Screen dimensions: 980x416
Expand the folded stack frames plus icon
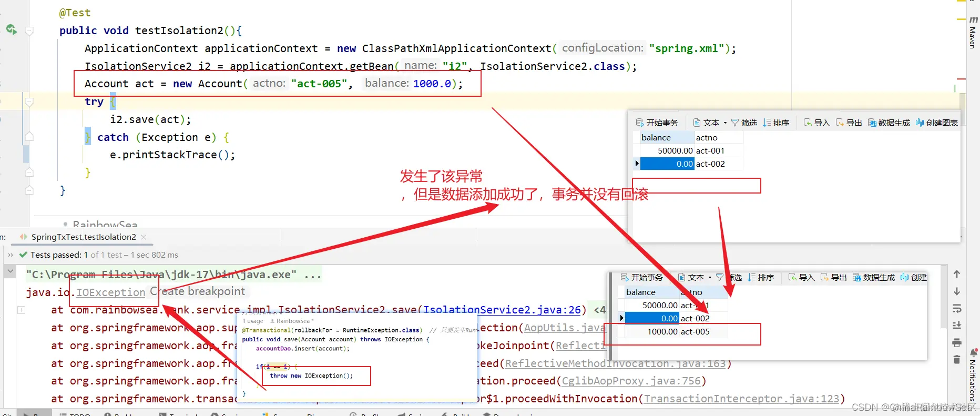click(22, 310)
